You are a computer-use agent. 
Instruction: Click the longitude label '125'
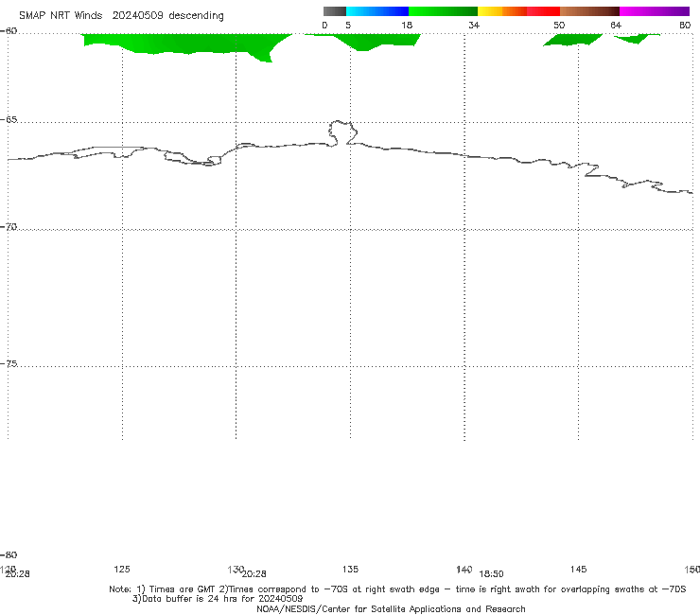pyautogui.click(x=122, y=569)
